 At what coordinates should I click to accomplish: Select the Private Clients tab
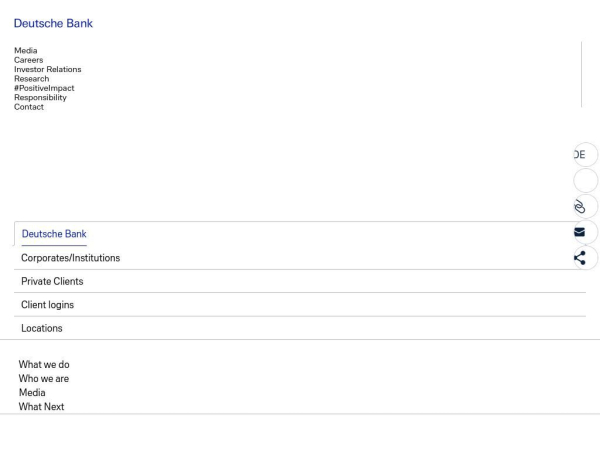[x=52, y=282]
